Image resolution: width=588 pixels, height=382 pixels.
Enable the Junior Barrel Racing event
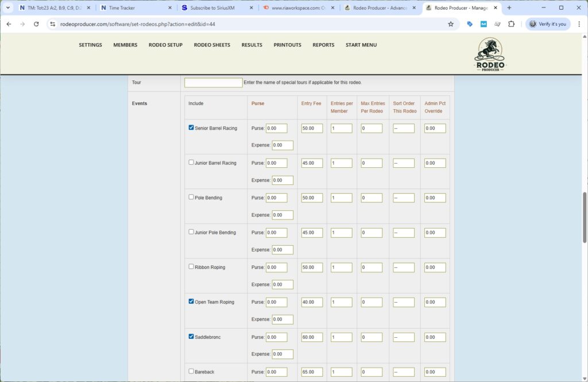click(x=191, y=163)
